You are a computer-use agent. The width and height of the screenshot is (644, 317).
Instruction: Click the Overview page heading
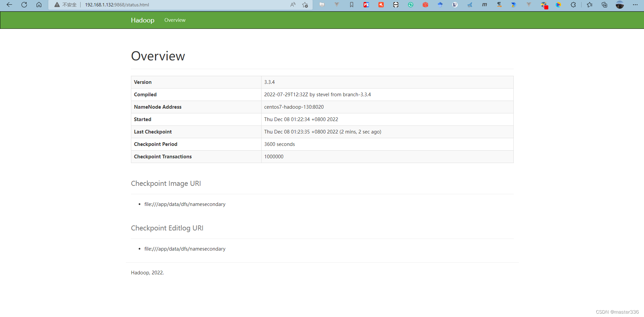tap(158, 56)
